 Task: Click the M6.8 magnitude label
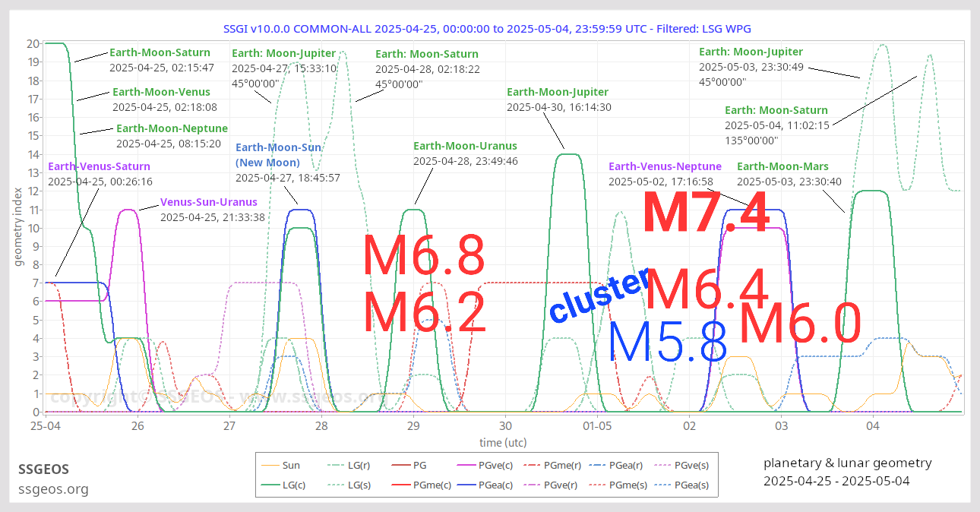click(x=424, y=256)
